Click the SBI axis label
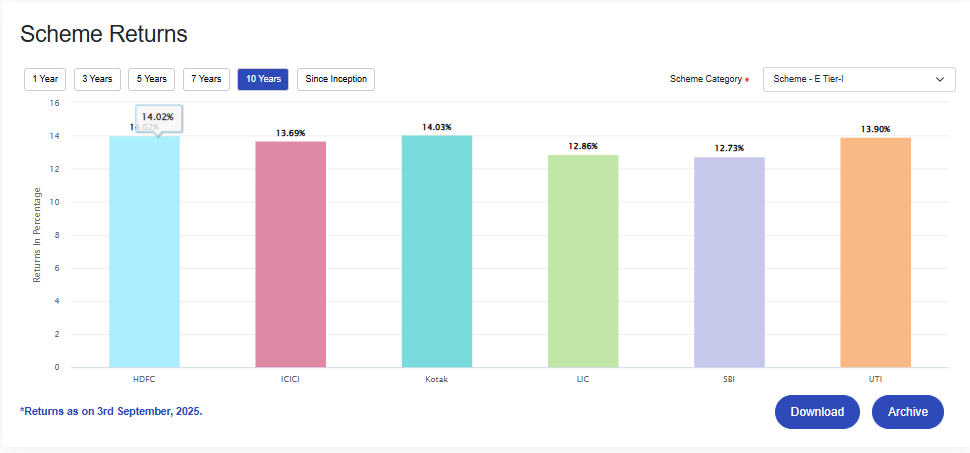970x453 pixels. pyautogui.click(x=729, y=379)
